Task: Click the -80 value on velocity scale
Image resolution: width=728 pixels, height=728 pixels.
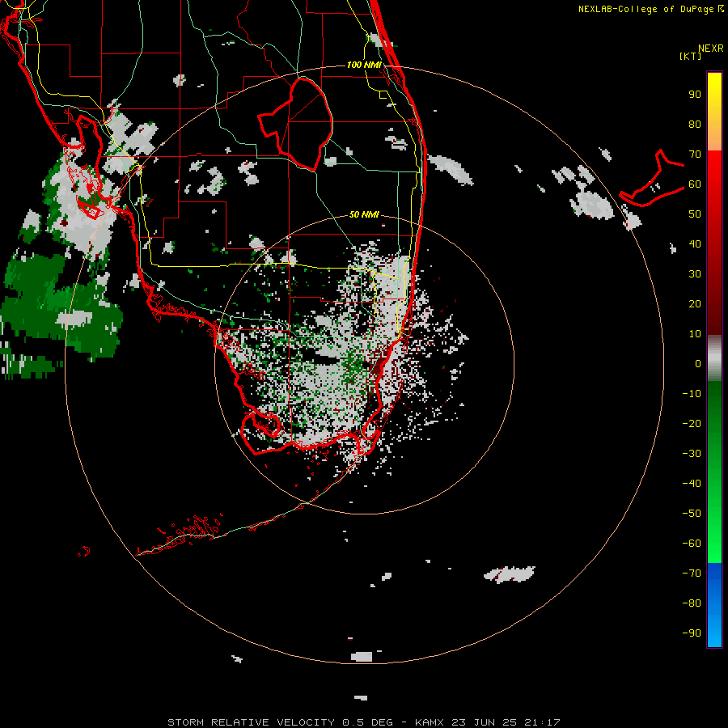Action: click(x=692, y=603)
